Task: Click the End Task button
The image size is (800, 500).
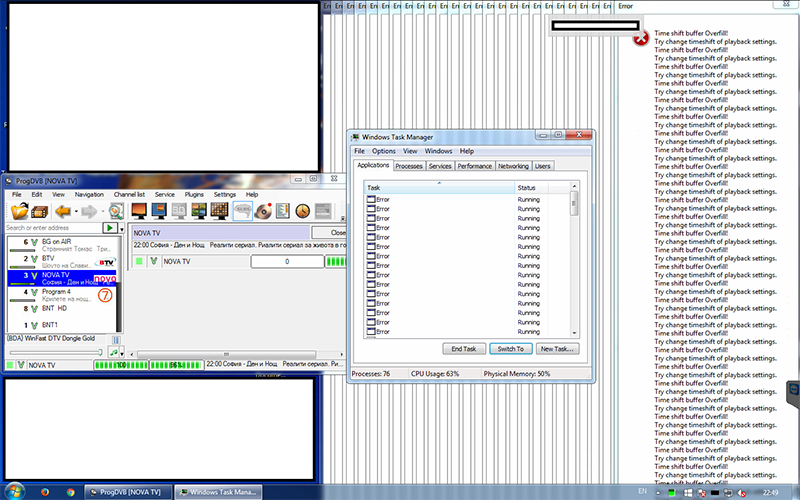Action: pos(463,349)
